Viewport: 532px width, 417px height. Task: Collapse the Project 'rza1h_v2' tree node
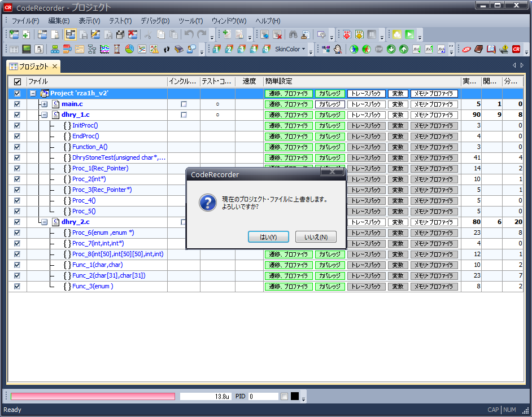click(33, 93)
